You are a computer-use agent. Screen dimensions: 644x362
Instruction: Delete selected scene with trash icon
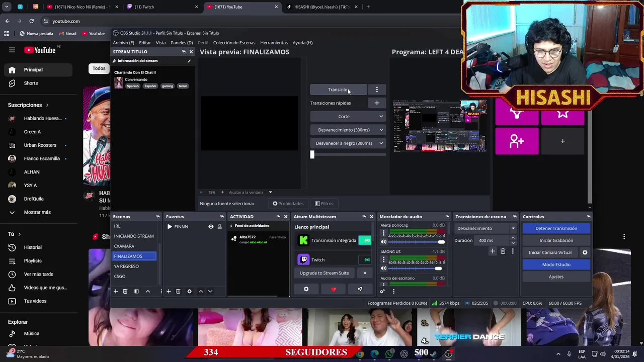click(125, 291)
